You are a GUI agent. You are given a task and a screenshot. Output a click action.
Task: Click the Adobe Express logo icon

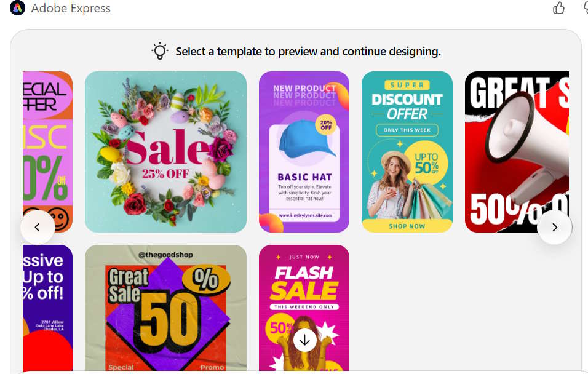pyautogui.click(x=17, y=8)
